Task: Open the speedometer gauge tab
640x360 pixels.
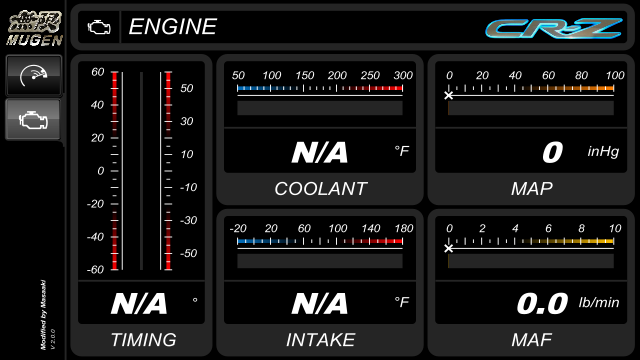Action: point(34,76)
